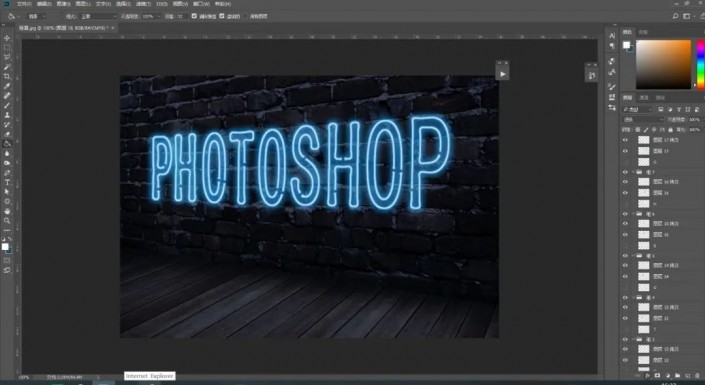Viewport: 705px width, 385px height.
Task: Create a new adjustment layer icon
Action: [667, 376]
